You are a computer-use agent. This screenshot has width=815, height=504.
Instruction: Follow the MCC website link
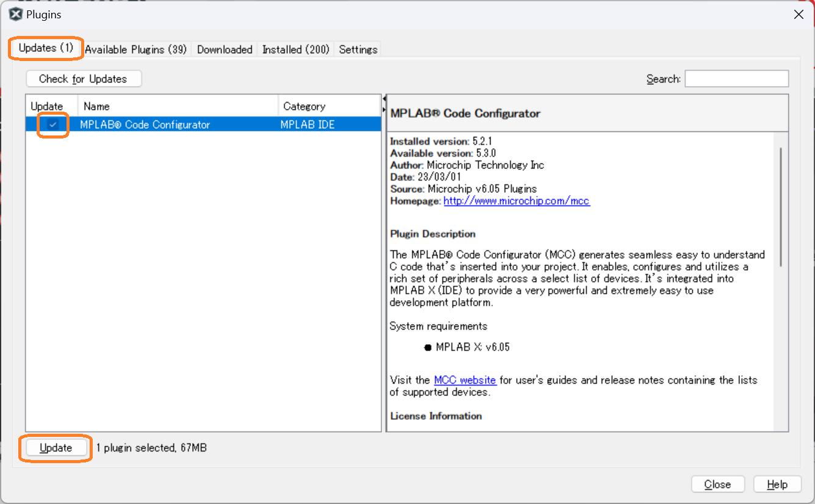point(465,380)
